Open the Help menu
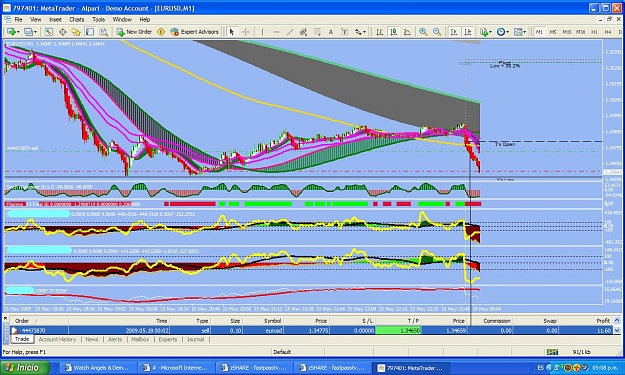This screenshot has height=375, width=625. [x=145, y=19]
